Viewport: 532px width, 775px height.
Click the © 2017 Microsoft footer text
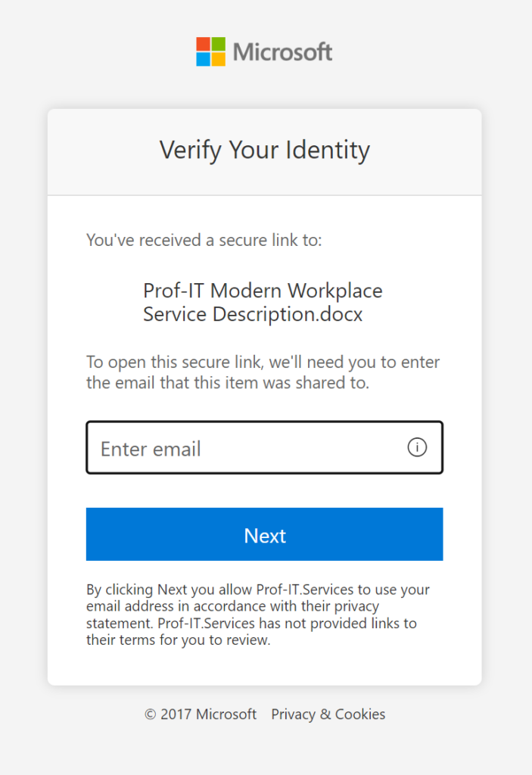pos(201,714)
